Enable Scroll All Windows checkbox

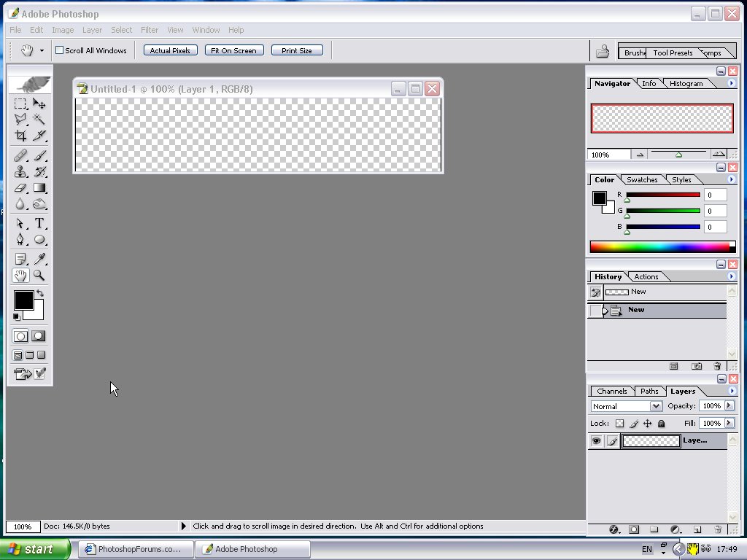[60, 50]
